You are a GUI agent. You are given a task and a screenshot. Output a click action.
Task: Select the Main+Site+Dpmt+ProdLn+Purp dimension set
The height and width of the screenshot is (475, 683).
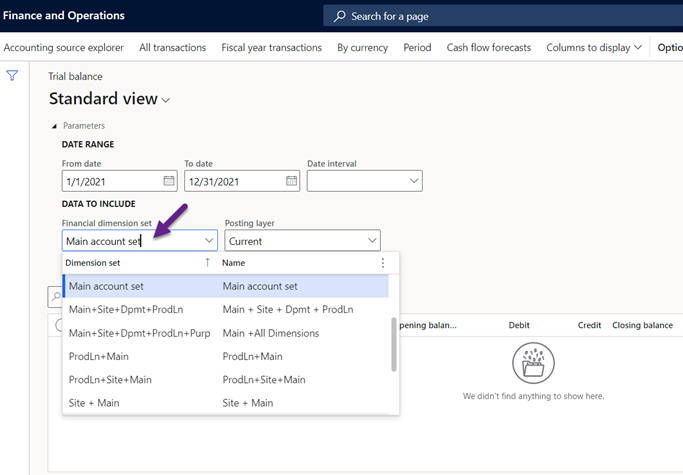click(x=139, y=333)
